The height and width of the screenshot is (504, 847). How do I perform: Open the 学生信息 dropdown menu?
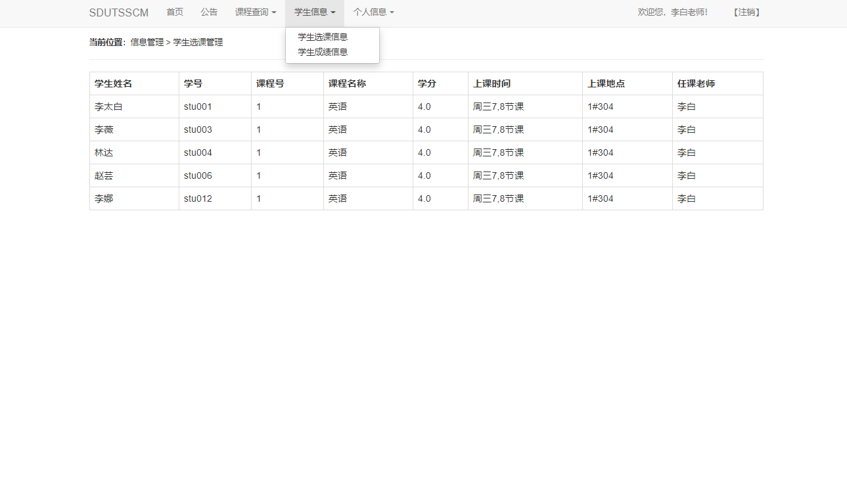tap(314, 12)
